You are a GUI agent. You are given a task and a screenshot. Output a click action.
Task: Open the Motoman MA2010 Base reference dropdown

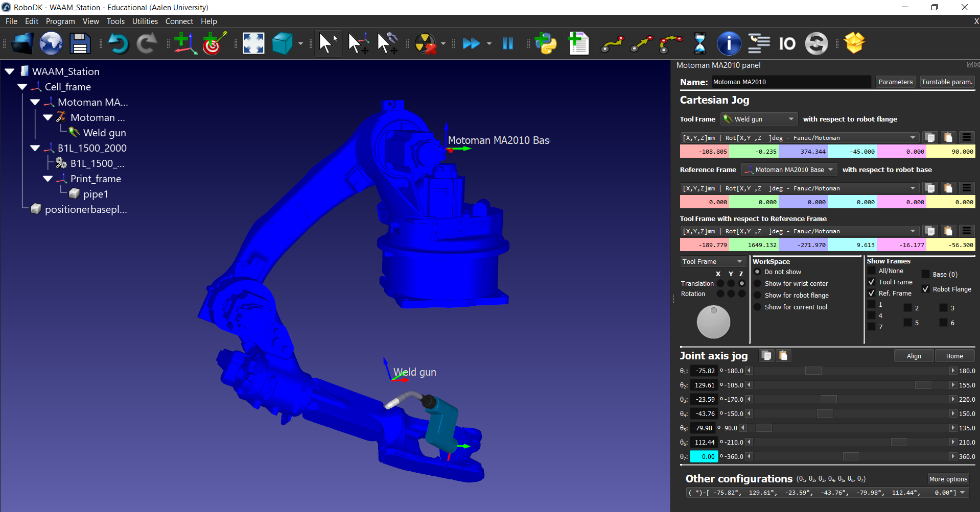tap(789, 169)
